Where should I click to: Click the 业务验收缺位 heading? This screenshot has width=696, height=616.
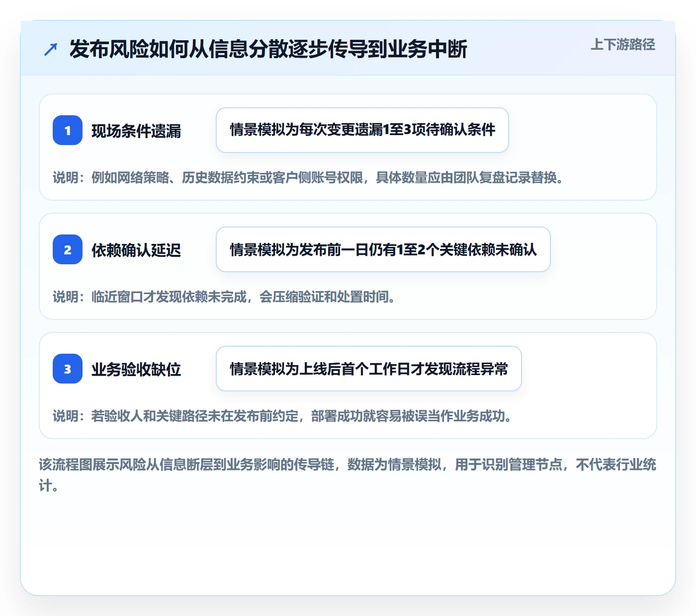(x=136, y=370)
